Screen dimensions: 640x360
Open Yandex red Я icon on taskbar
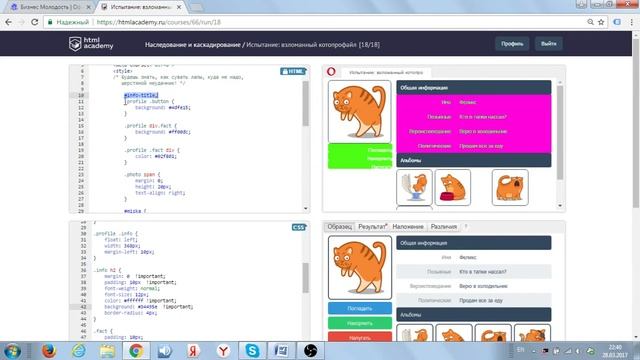coord(193,351)
